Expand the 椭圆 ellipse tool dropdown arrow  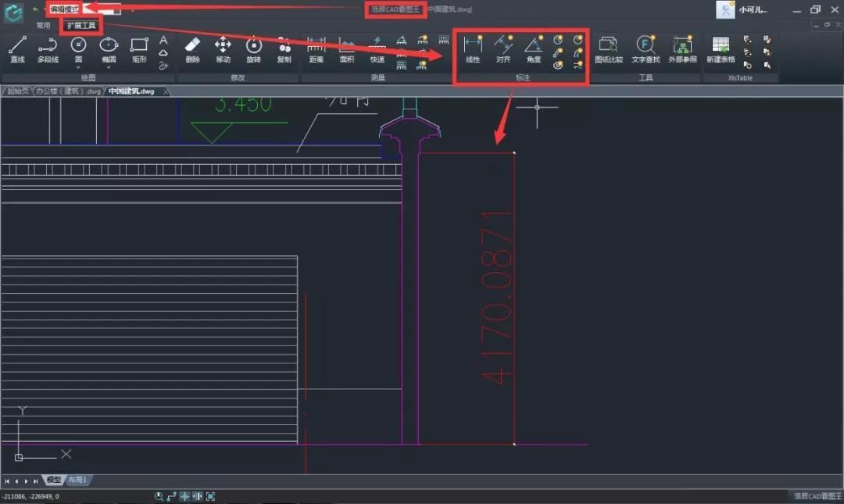click(109, 66)
